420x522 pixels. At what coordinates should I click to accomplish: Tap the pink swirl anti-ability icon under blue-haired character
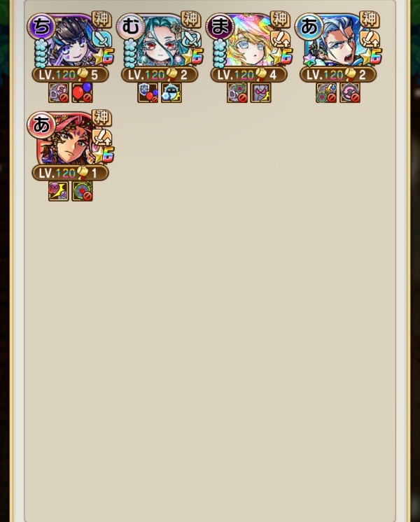coord(350,92)
